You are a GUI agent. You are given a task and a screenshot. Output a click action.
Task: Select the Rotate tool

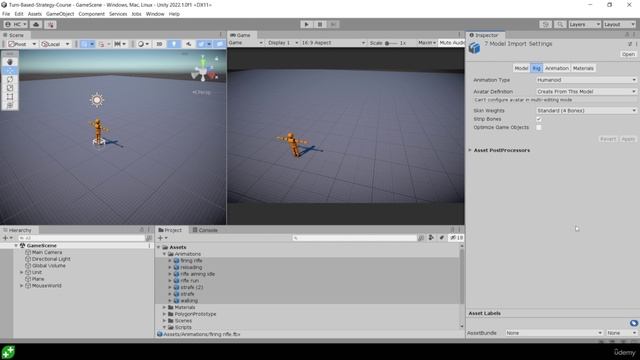10,79
